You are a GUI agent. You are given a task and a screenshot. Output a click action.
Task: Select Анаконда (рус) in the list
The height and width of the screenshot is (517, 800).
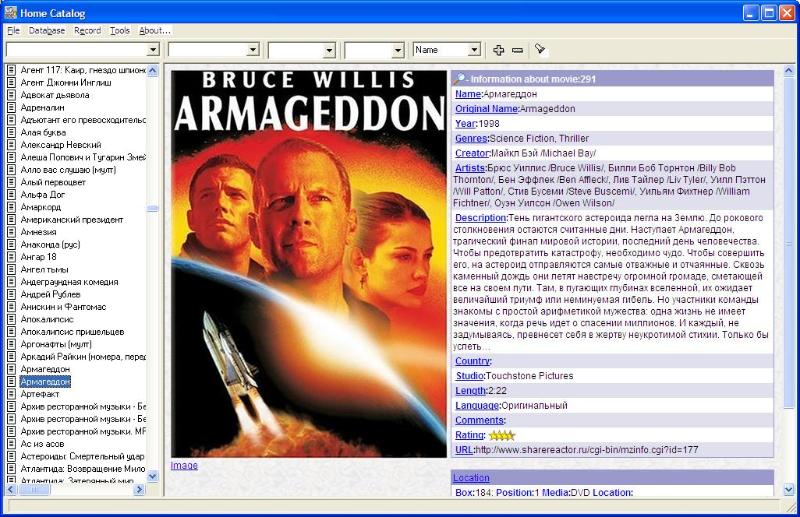pos(50,244)
